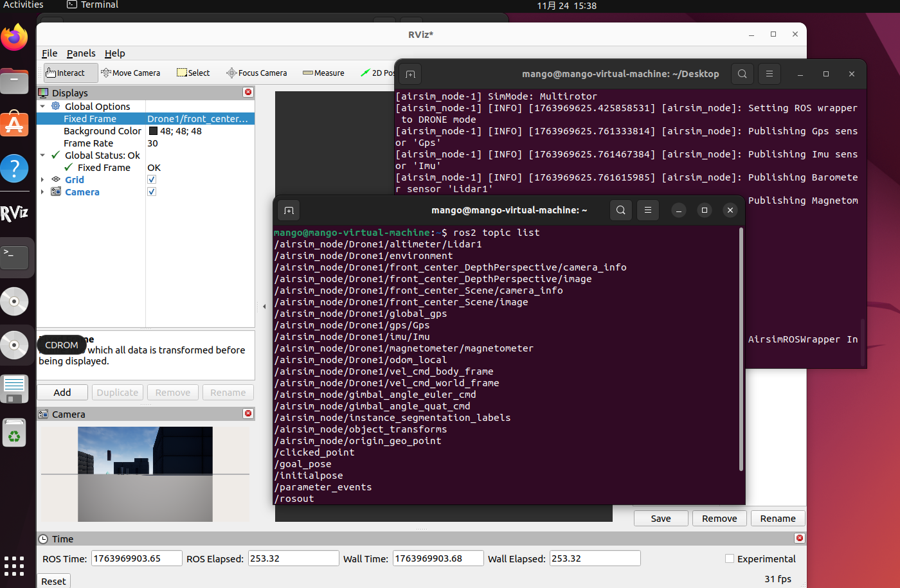This screenshot has height=588, width=900.
Task: Click the Camera image preview
Action: coord(145,474)
